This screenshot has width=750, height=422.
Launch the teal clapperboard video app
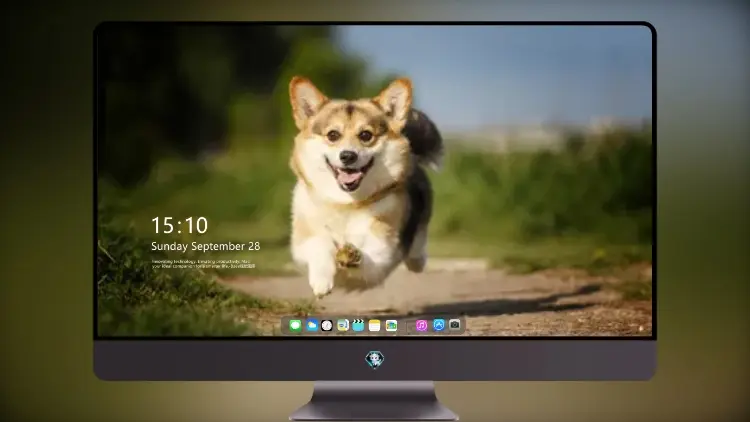[x=358, y=326]
